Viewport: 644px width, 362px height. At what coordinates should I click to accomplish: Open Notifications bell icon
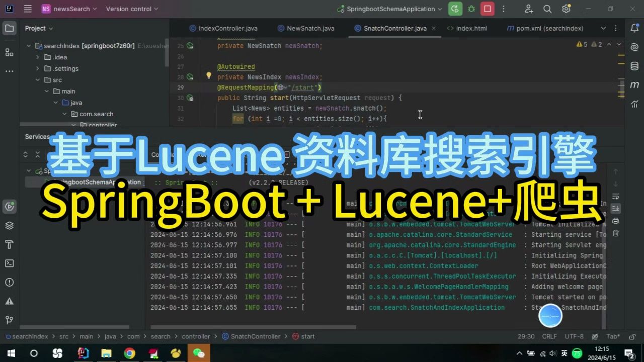coord(634,28)
